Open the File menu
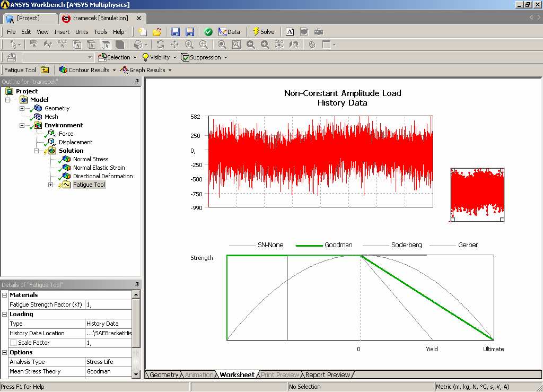 (x=11, y=32)
